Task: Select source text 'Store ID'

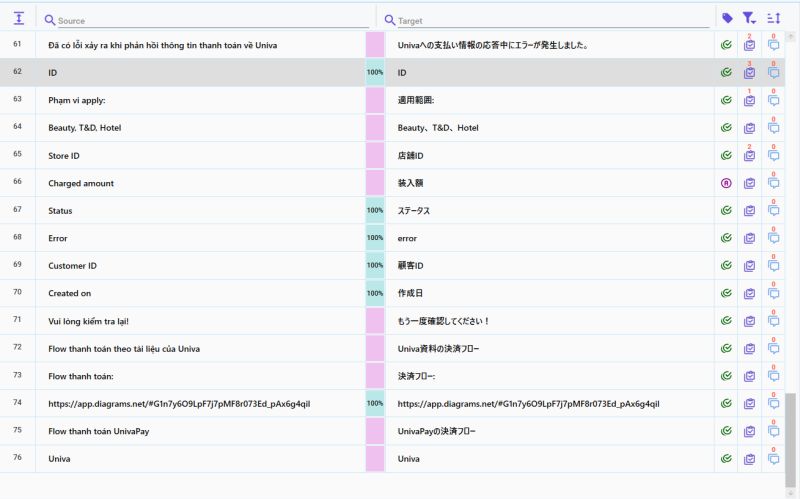Action: [x=64, y=156]
